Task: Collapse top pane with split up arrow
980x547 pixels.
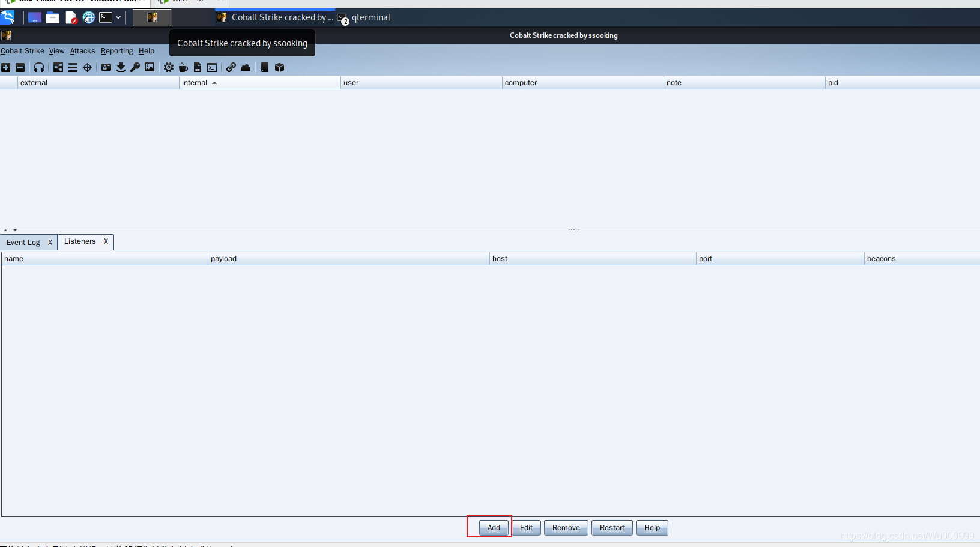Action: point(5,230)
